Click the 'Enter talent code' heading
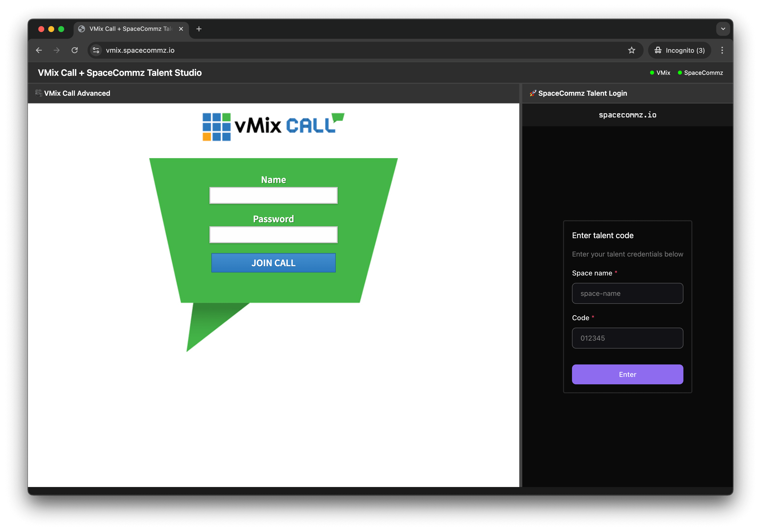The width and height of the screenshot is (761, 532). tap(603, 235)
